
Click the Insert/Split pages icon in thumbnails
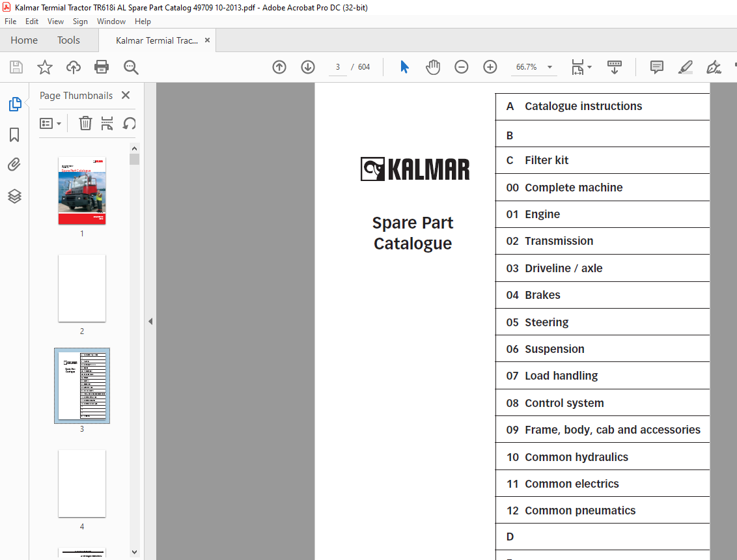(x=107, y=123)
